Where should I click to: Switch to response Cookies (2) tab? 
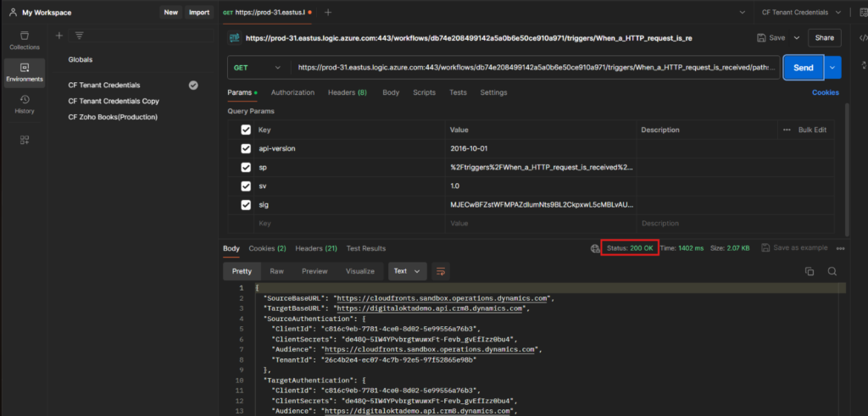coord(267,248)
